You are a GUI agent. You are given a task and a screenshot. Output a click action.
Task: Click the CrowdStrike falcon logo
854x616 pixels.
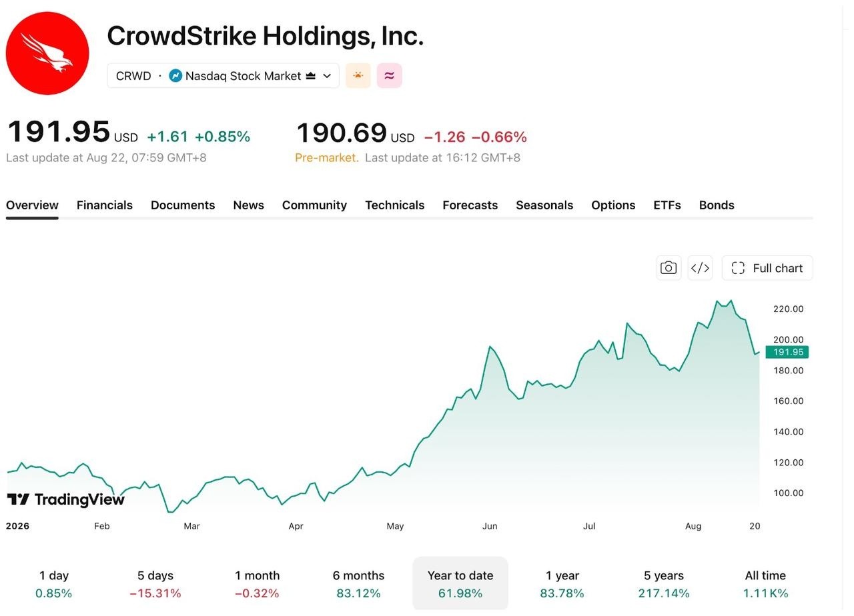[47, 53]
